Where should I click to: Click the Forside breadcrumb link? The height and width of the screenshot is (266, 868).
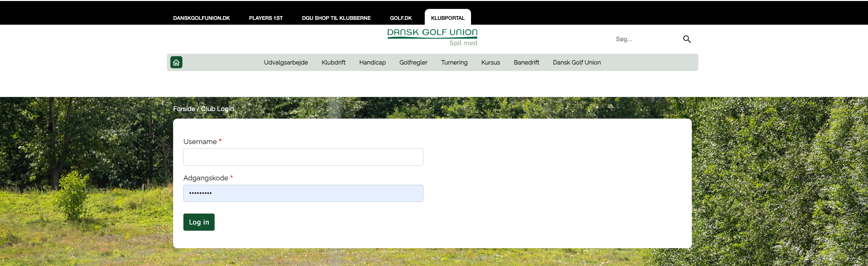[184, 109]
